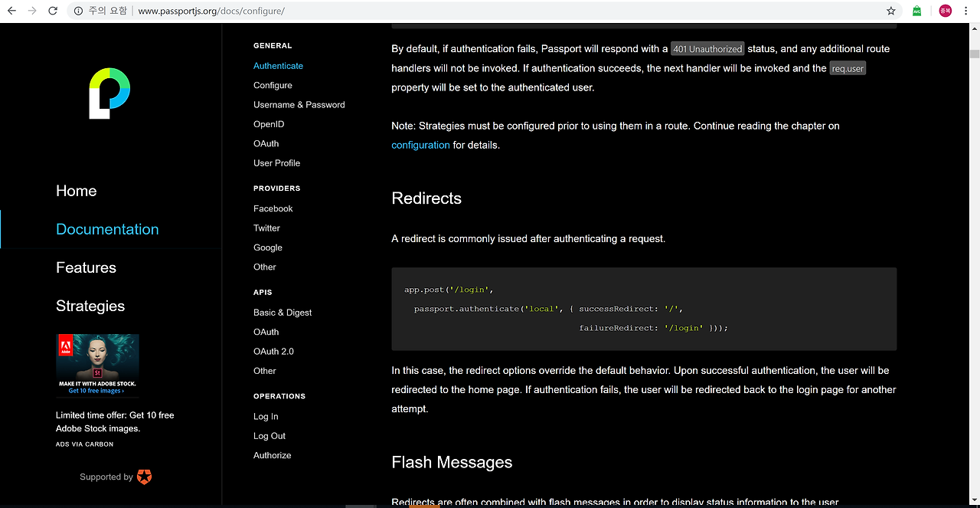Follow the configuration link in note

pos(420,145)
